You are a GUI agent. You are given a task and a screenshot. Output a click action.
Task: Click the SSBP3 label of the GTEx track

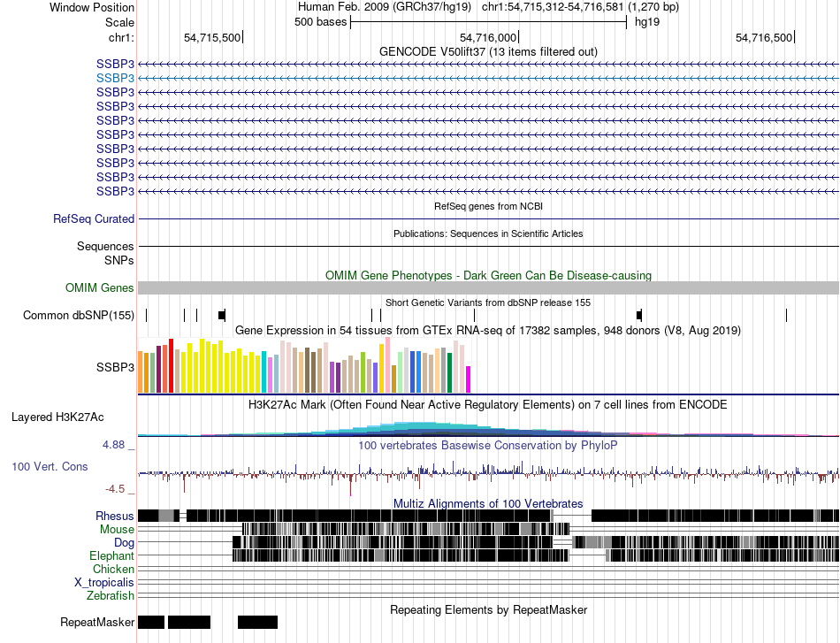tap(115, 368)
